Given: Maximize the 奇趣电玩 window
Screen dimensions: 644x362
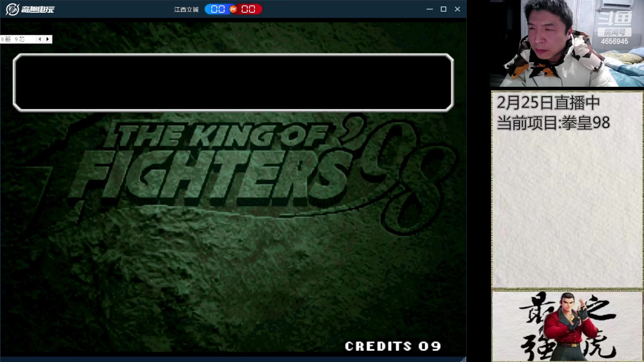Looking at the screenshot, I should click(443, 9).
